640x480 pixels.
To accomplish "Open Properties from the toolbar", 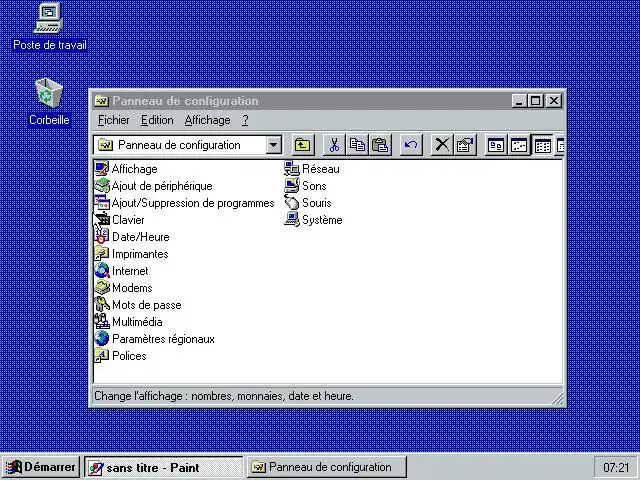I will pyautogui.click(x=465, y=145).
